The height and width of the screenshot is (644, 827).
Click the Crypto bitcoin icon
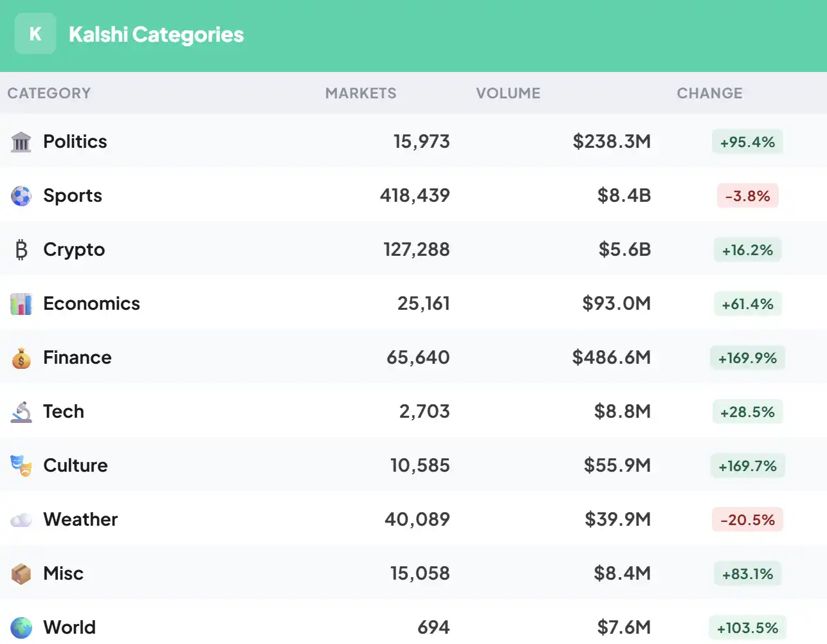coord(21,249)
